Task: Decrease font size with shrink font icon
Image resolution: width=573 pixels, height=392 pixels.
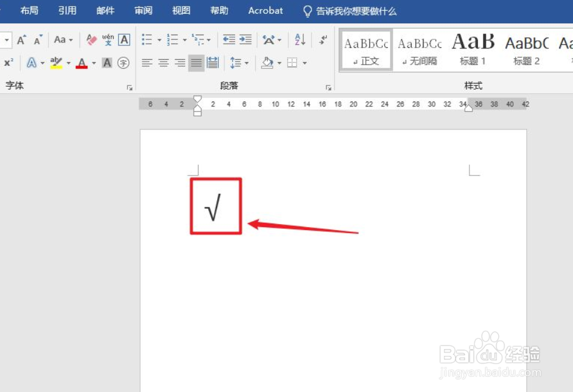Action: point(38,39)
